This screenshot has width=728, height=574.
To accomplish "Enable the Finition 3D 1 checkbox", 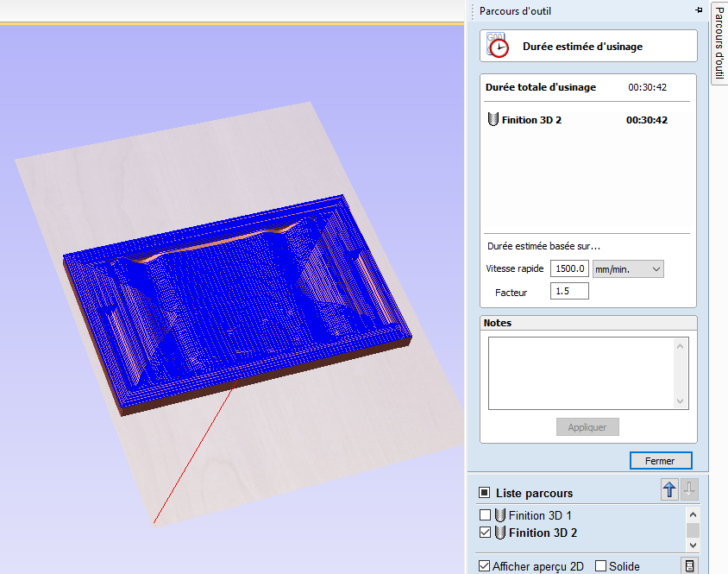I will 485,515.
